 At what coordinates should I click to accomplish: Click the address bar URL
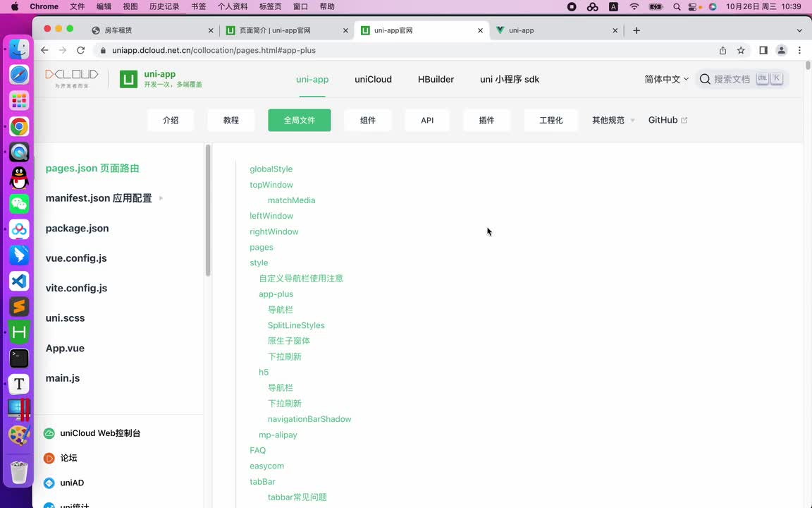[x=214, y=50]
